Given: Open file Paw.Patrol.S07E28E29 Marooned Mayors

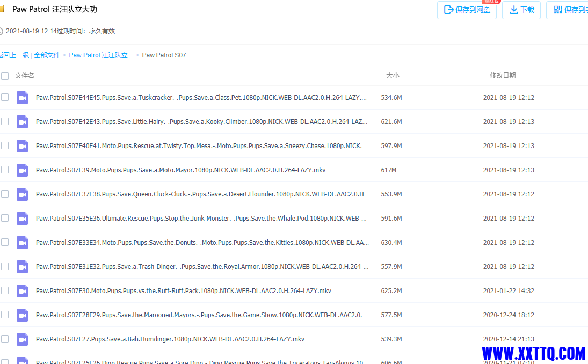Looking at the screenshot, I should coord(202,315).
